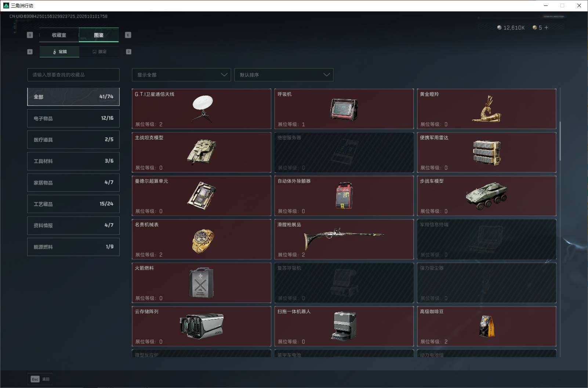Show the 工具材料 category
This screenshot has width=588, height=388.
coord(73,161)
